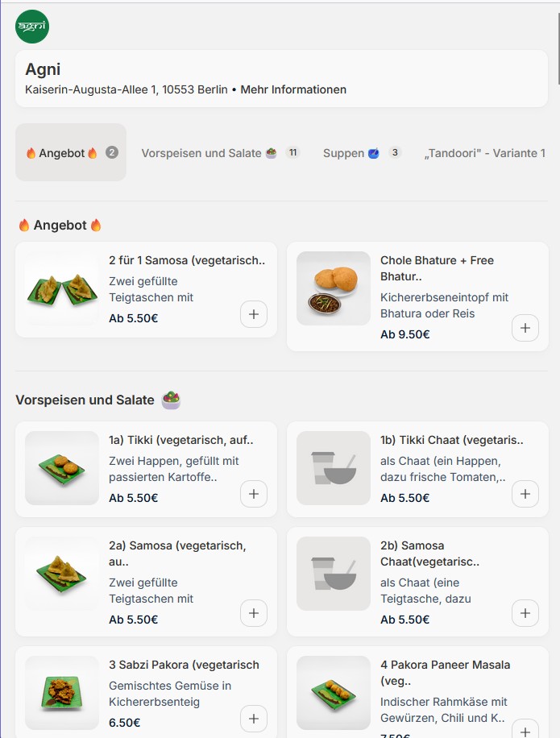Add 1a) Tikki to the order
The image size is (560, 738).
point(254,494)
